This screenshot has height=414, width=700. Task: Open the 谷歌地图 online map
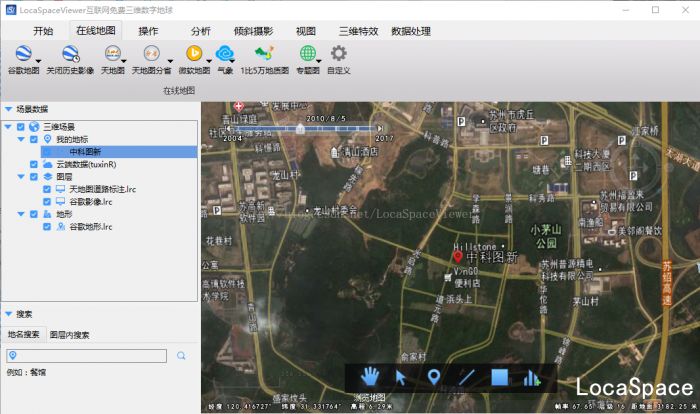(x=23, y=53)
